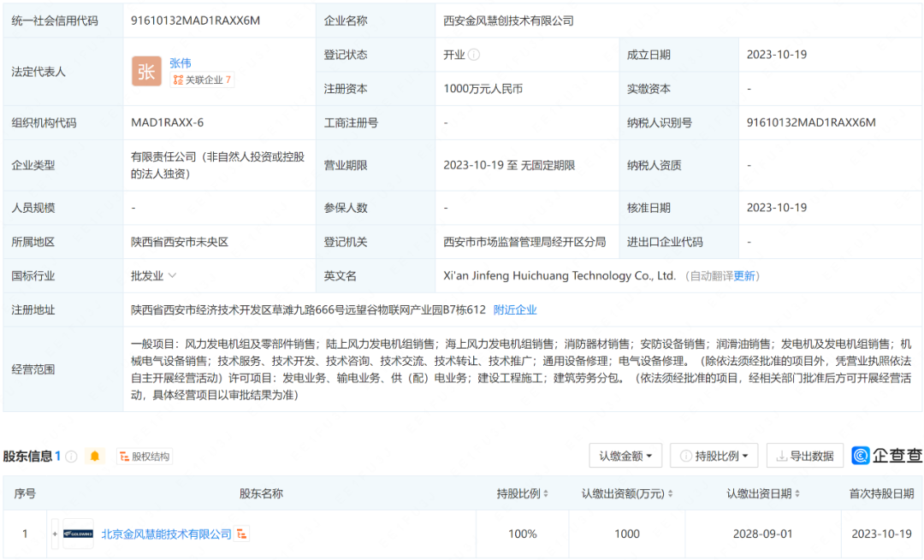Expand shareholder row with plus icon
The image size is (924, 560).
[55, 533]
